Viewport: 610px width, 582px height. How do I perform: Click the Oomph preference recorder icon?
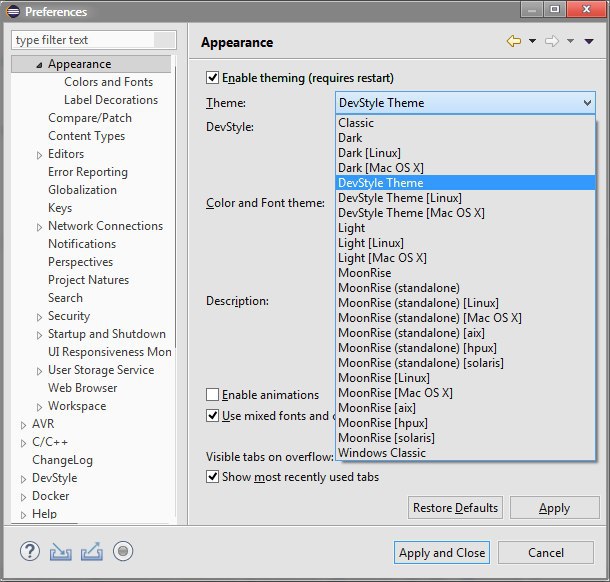(123, 551)
